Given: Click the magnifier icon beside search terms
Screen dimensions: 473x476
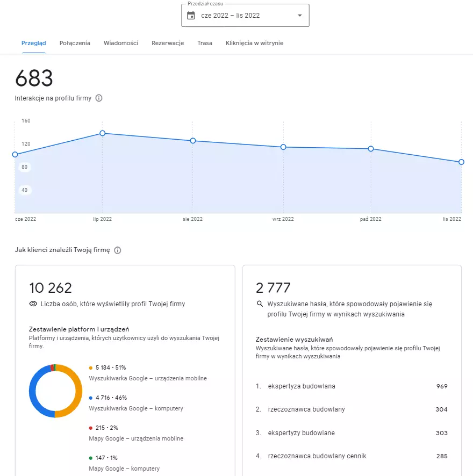Looking at the screenshot, I should pos(260,304).
